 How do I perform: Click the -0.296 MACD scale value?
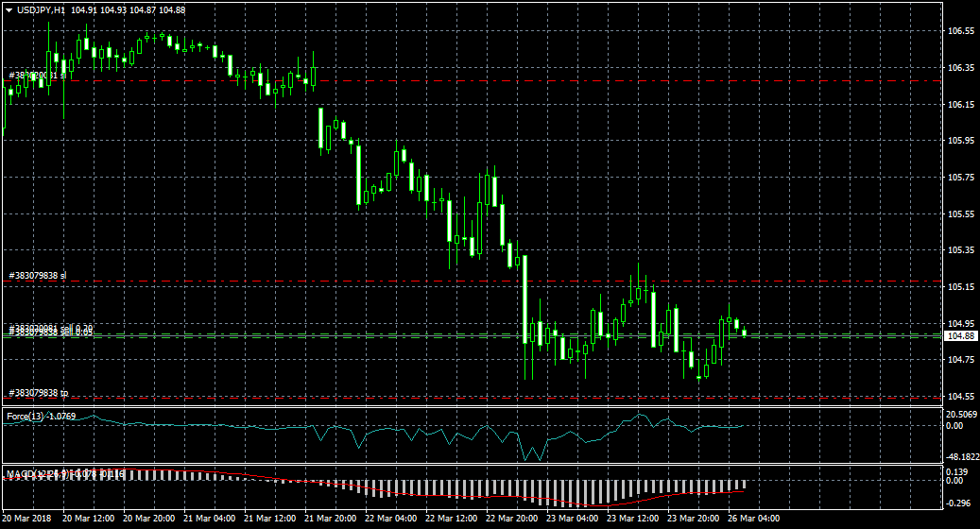coord(959,503)
